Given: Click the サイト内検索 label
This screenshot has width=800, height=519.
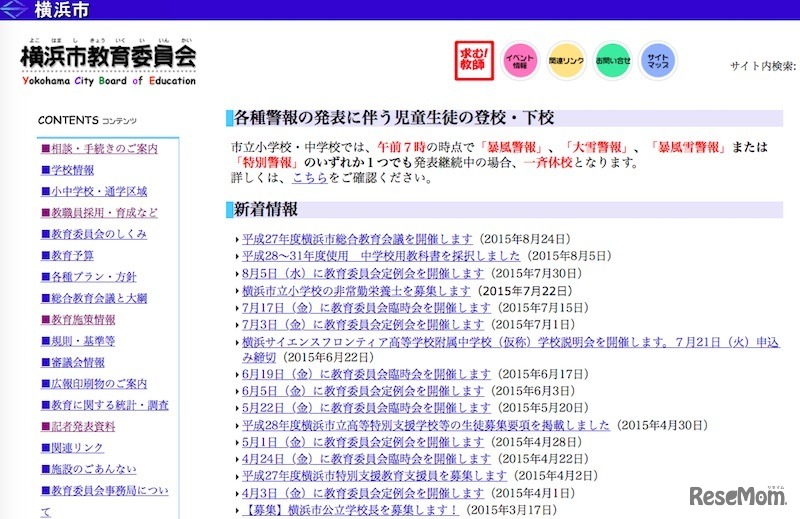Looking at the screenshot, I should (x=763, y=66).
